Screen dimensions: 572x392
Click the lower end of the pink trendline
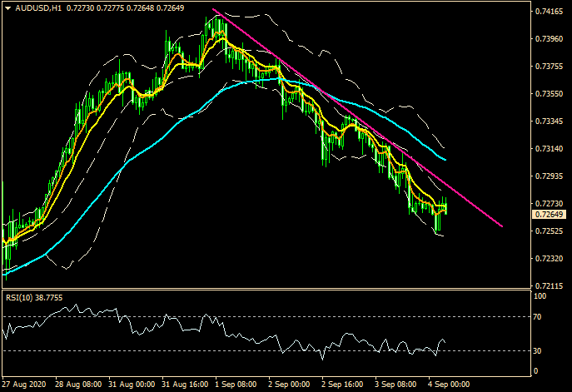[x=502, y=226]
